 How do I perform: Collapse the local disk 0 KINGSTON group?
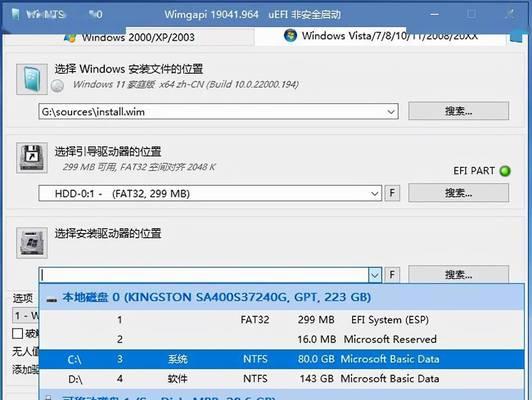[52, 300]
